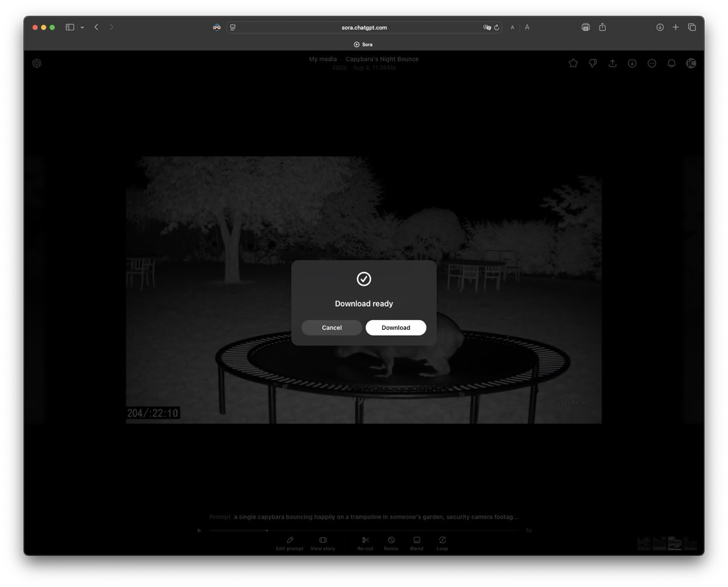This screenshot has height=587, width=728.
Task: Go to My media breadcrumb
Action: pyautogui.click(x=322, y=59)
